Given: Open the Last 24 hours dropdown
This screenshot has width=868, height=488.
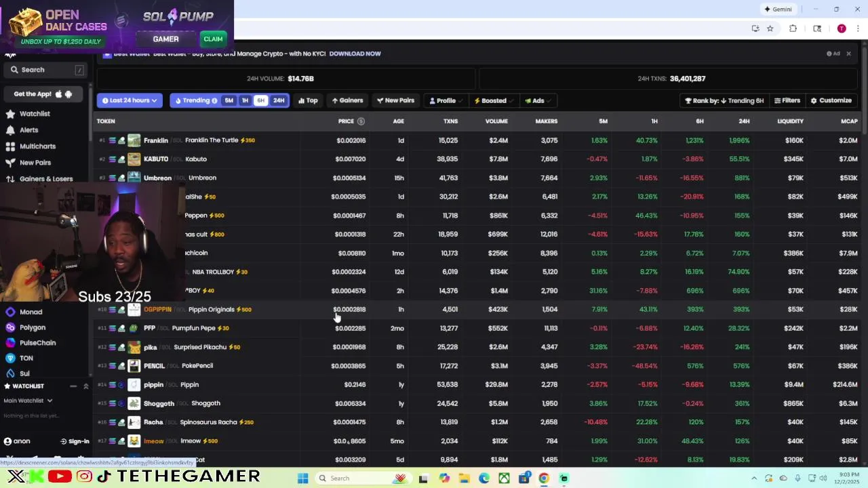Looking at the screenshot, I should pos(130,100).
